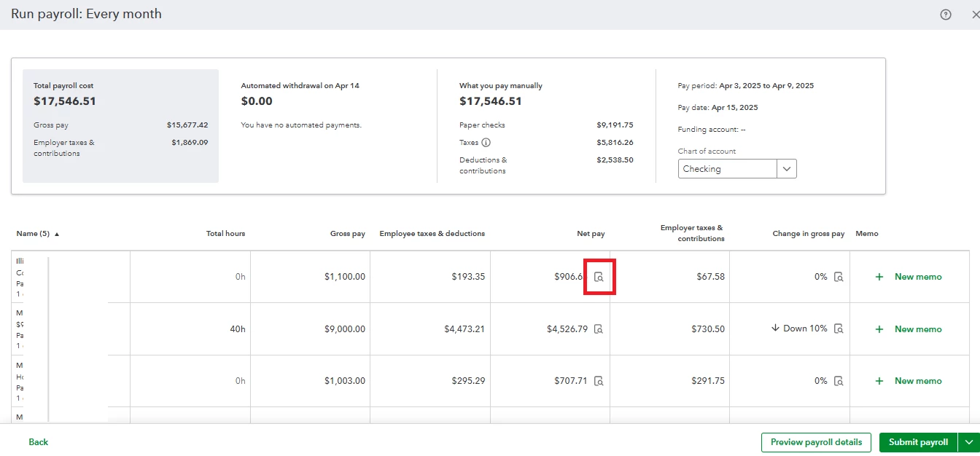Click Gross pay column header

tap(348, 234)
